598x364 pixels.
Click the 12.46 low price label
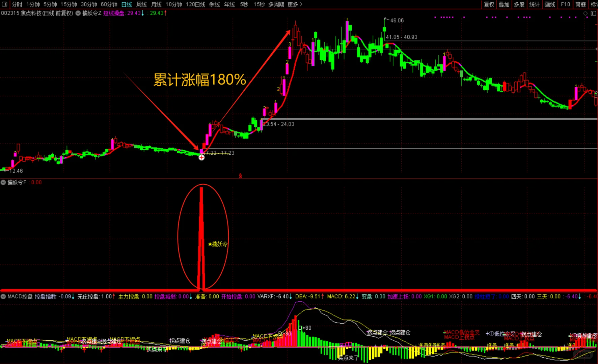tap(16, 171)
